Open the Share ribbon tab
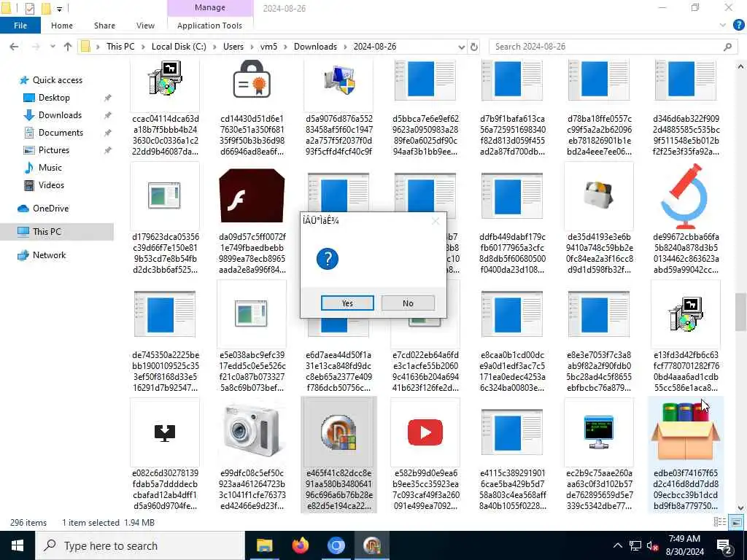This screenshot has width=747, height=560. click(104, 26)
